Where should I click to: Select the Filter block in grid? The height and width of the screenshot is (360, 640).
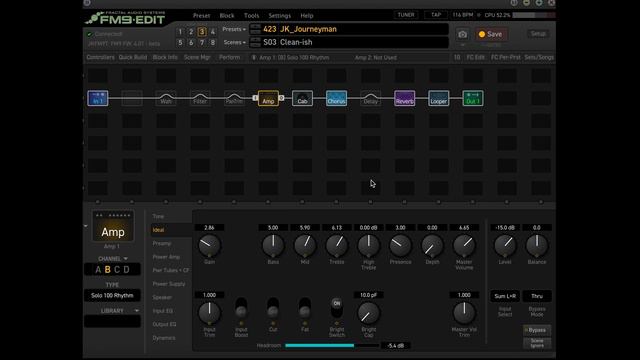click(200, 98)
